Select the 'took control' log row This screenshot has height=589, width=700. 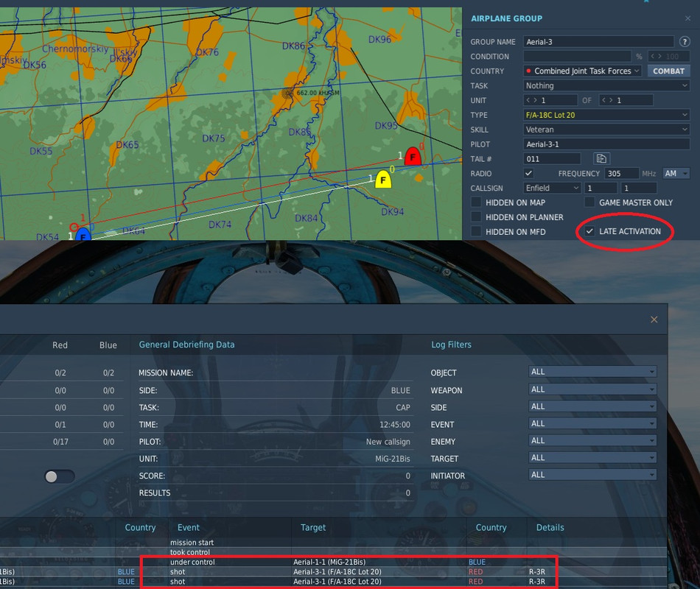click(334, 552)
